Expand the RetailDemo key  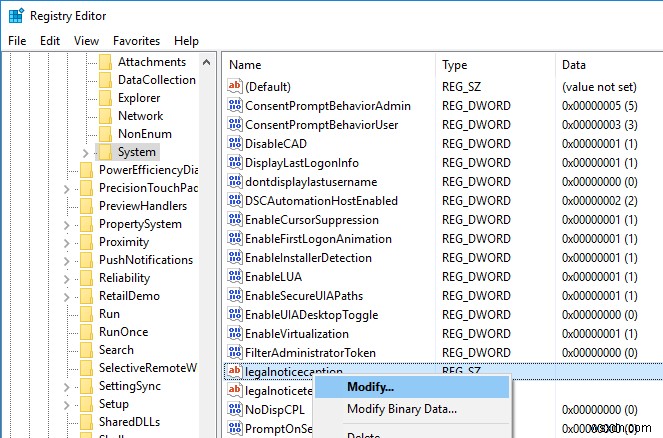click(66, 297)
